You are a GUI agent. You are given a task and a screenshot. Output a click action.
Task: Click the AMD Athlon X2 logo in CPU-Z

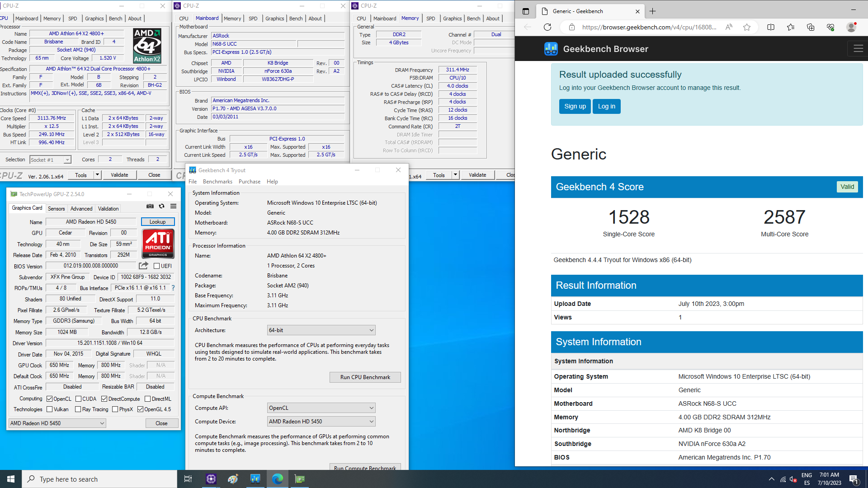147,46
